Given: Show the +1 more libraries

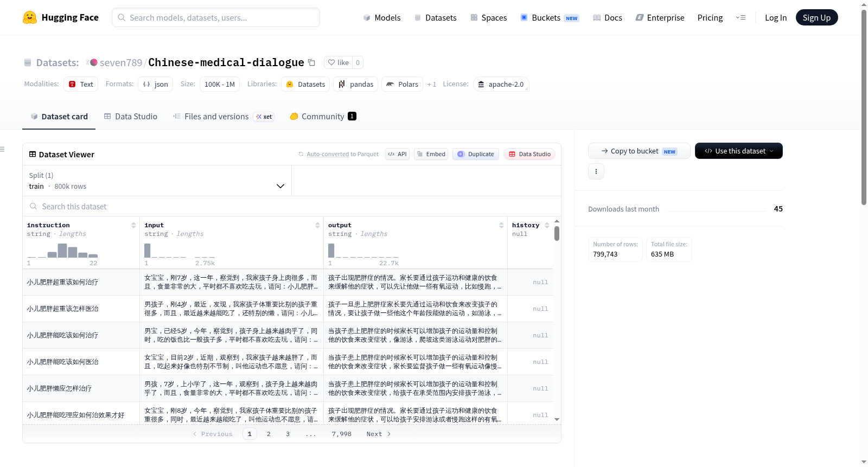Looking at the screenshot, I should point(432,84).
